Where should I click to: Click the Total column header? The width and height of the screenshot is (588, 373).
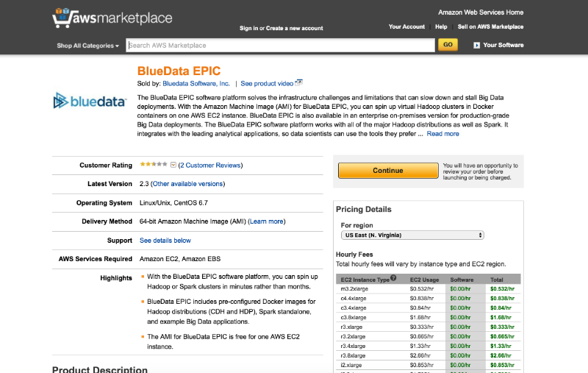pos(497,280)
